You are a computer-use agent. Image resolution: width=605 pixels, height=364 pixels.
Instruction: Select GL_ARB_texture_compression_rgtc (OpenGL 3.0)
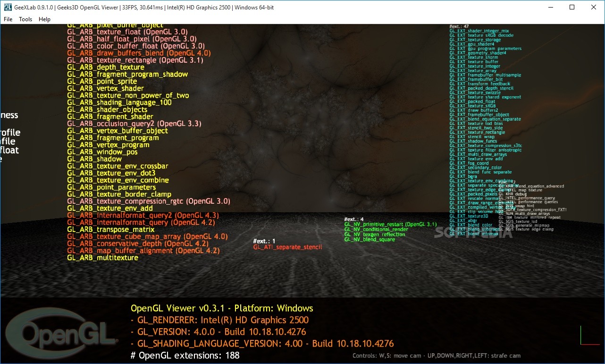point(149,201)
